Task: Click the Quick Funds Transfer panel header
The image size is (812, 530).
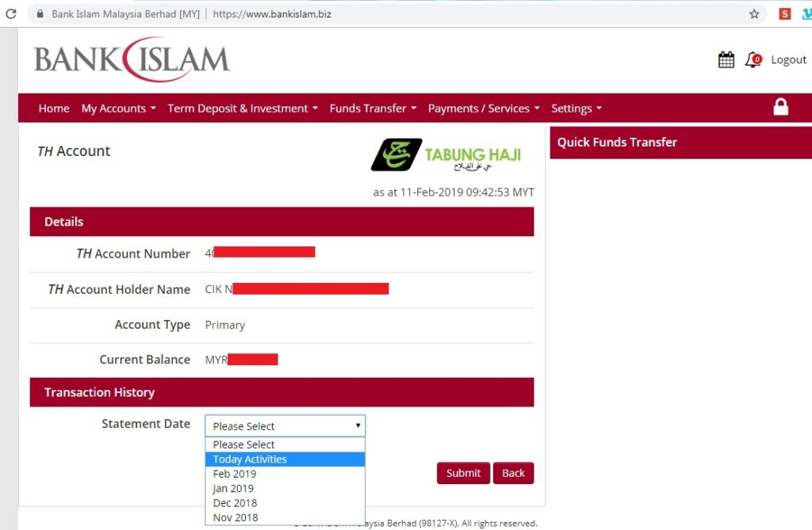Action: [x=680, y=143]
